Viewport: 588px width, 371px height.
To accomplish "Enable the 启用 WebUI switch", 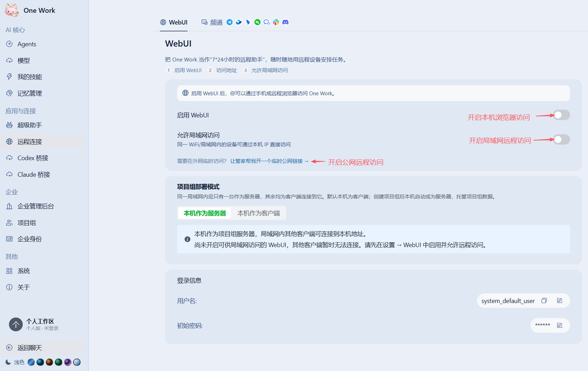I will (x=561, y=115).
